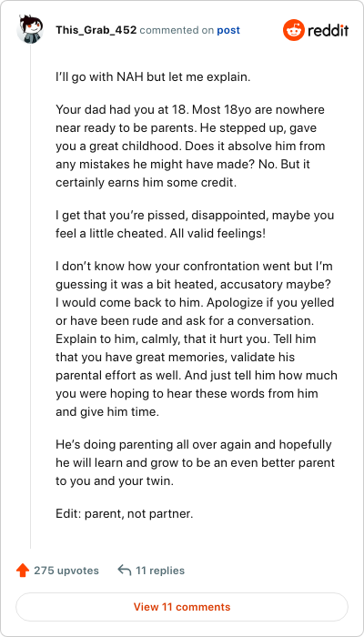The width and height of the screenshot is (364, 637).
Task: Open the "11 replies" link
Action: 160,571
